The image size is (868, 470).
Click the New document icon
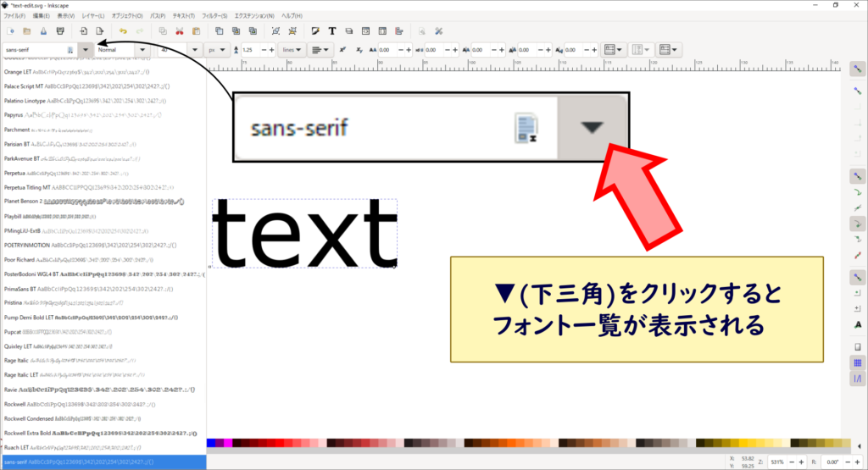pyautogui.click(x=10, y=31)
